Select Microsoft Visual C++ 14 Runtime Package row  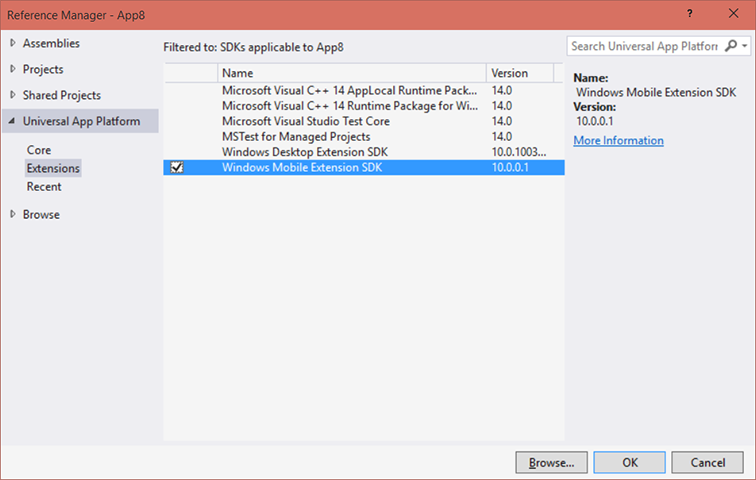click(364, 106)
